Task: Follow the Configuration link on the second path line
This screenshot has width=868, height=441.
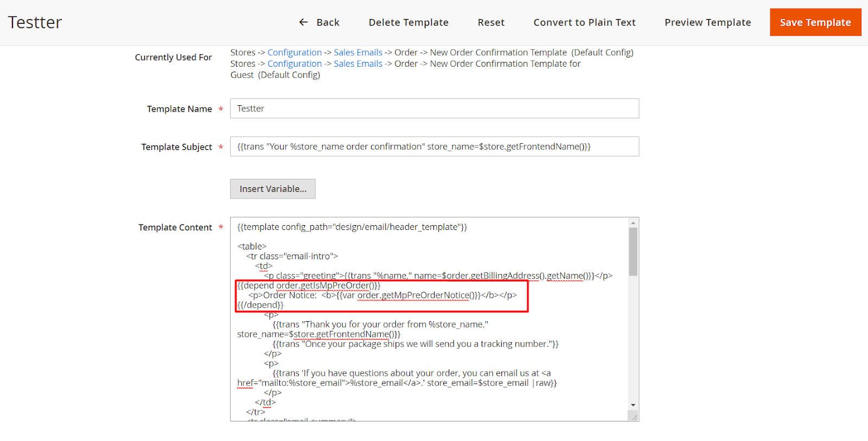Action: [x=295, y=64]
